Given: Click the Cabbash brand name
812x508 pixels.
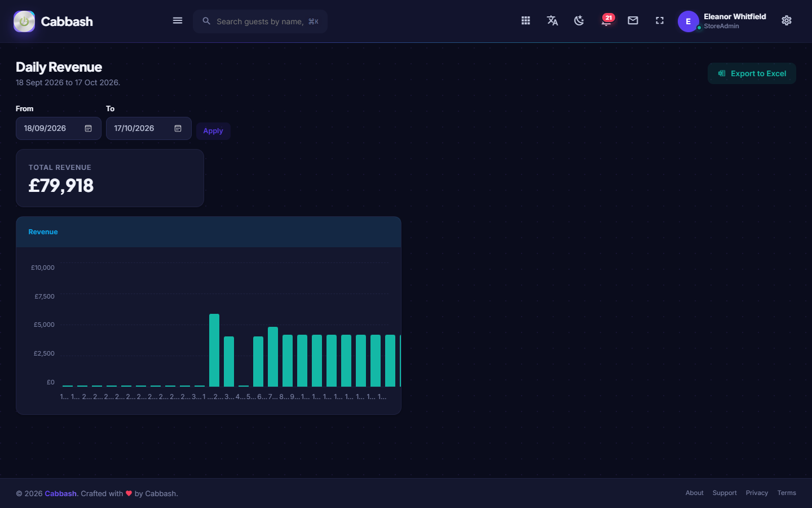Looking at the screenshot, I should point(67,21).
